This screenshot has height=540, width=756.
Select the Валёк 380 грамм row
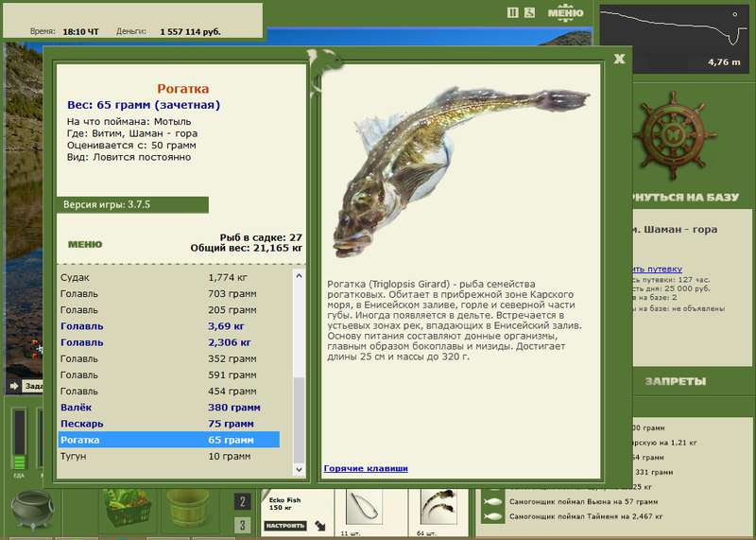coord(169,408)
